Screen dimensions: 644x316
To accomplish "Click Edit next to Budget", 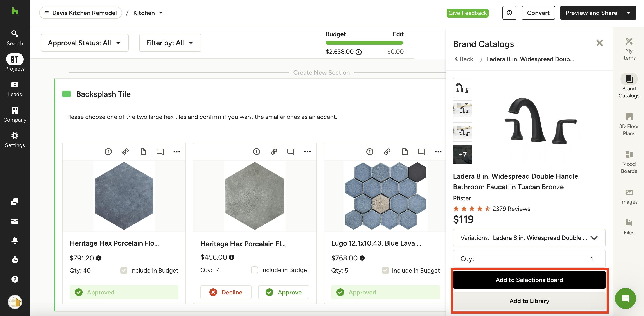I will point(398,34).
